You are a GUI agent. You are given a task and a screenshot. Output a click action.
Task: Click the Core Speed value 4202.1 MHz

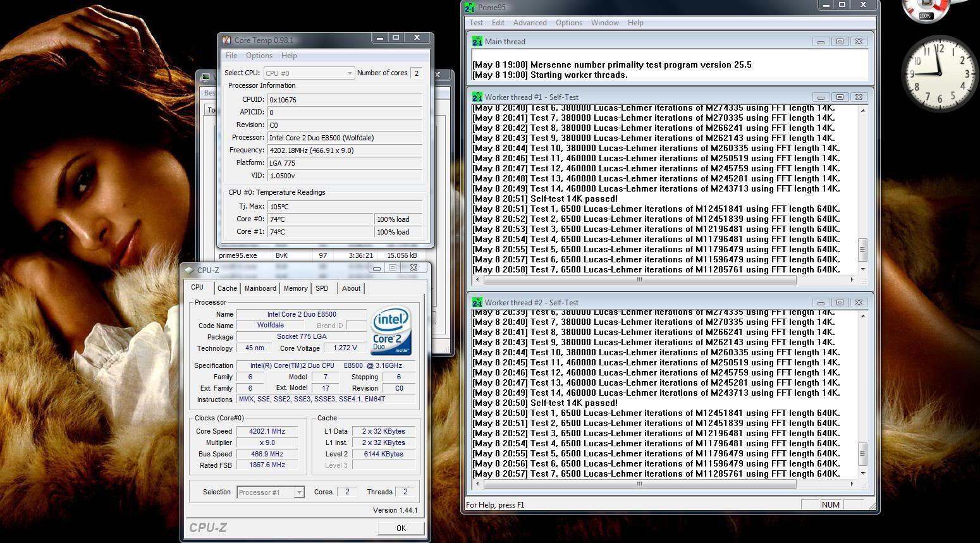(267, 432)
